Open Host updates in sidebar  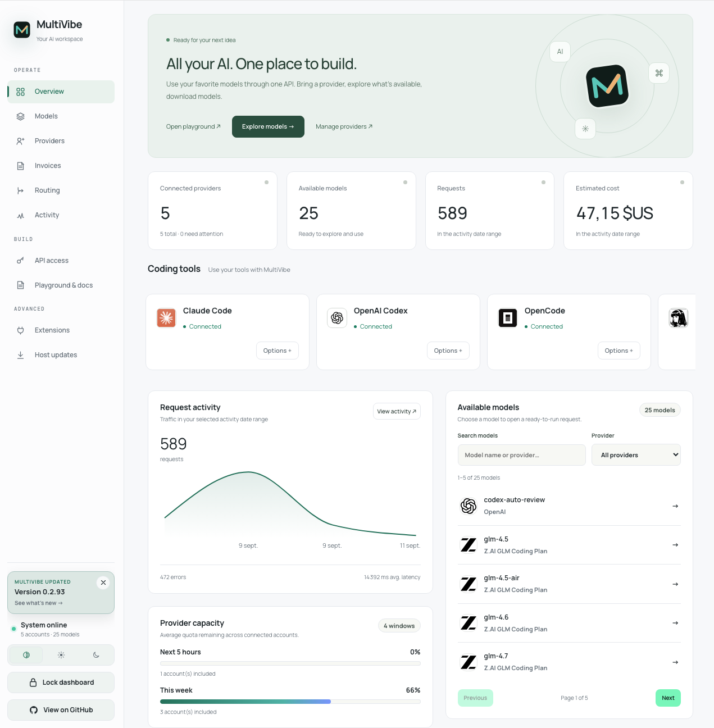pyautogui.click(x=61, y=355)
